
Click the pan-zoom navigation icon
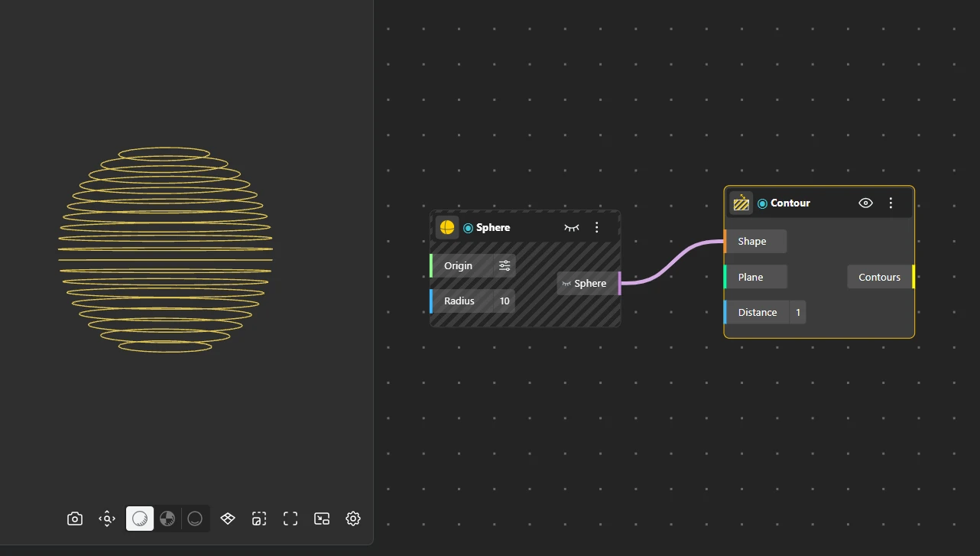tap(107, 519)
